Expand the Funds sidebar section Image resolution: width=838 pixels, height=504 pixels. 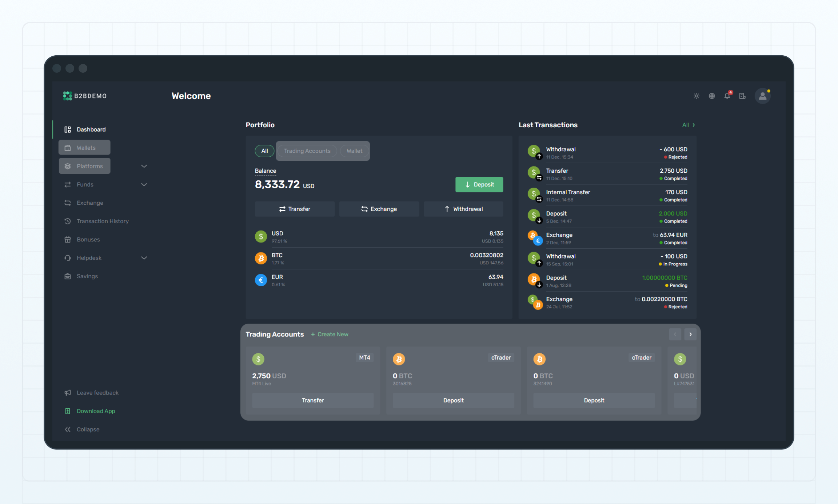point(144,184)
